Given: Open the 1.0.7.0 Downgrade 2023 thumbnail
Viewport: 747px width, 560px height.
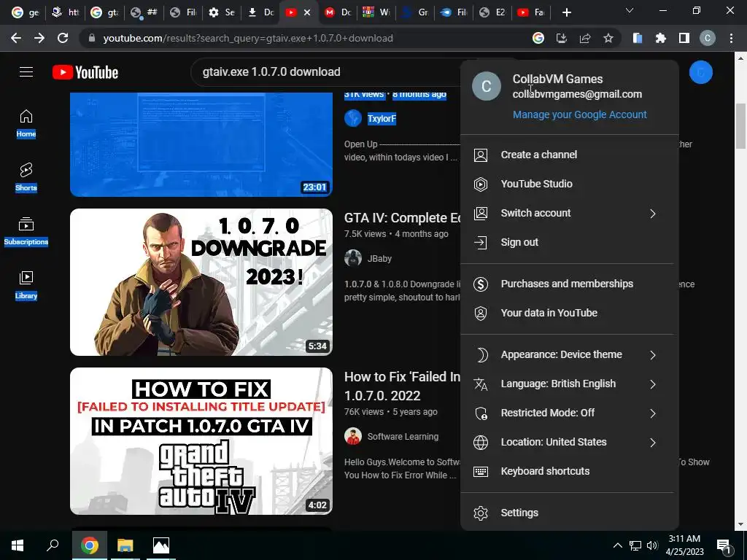Looking at the screenshot, I should 201,282.
